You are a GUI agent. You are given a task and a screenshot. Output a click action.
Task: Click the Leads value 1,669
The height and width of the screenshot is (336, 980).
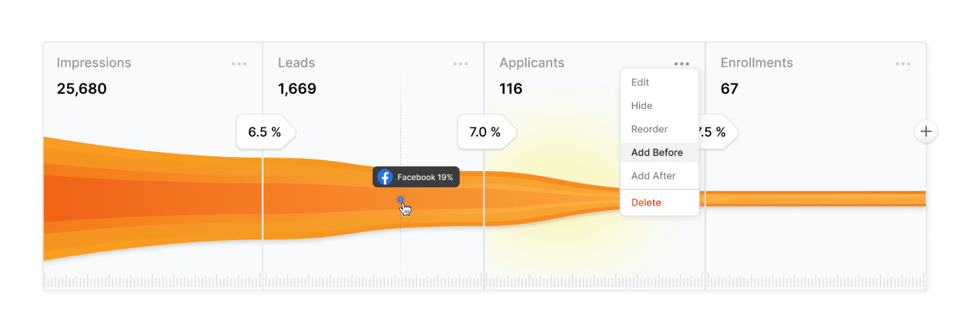click(x=297, y=89)
